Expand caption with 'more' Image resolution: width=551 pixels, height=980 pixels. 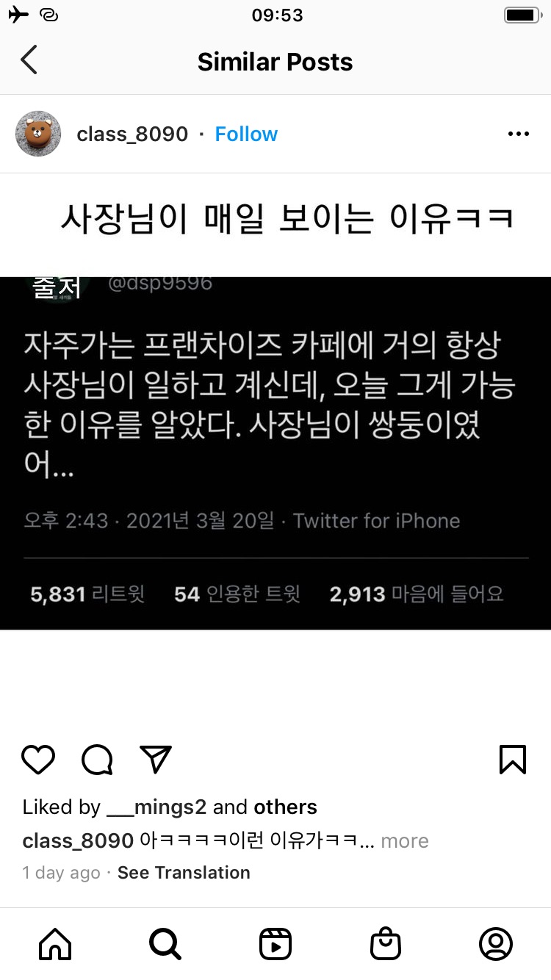(405, 840)
